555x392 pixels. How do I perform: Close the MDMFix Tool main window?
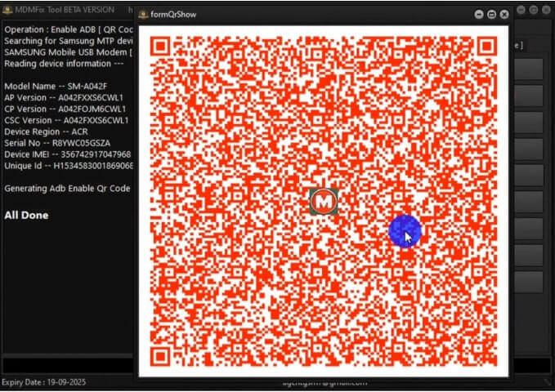pyautogui.click(x=546, y=10)
